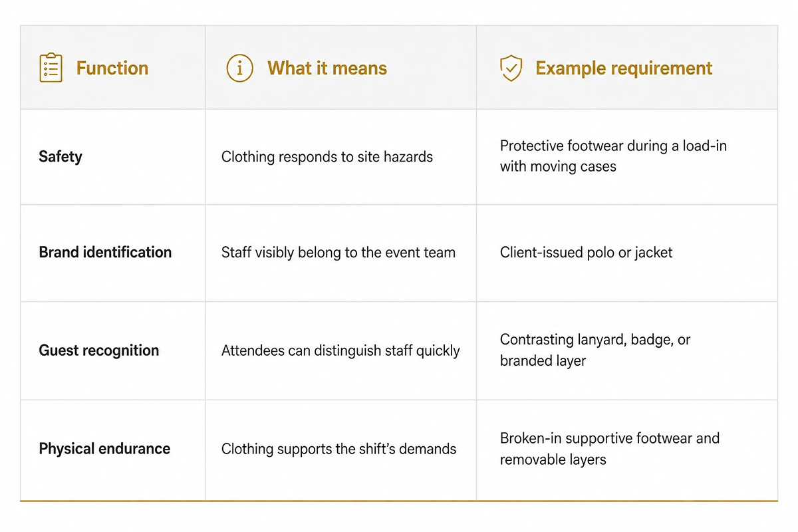Click 'Client-issued polo or jacket' cell
Image resolution: width=798 pixels, height=532 pixels.
tap(586, 252)
